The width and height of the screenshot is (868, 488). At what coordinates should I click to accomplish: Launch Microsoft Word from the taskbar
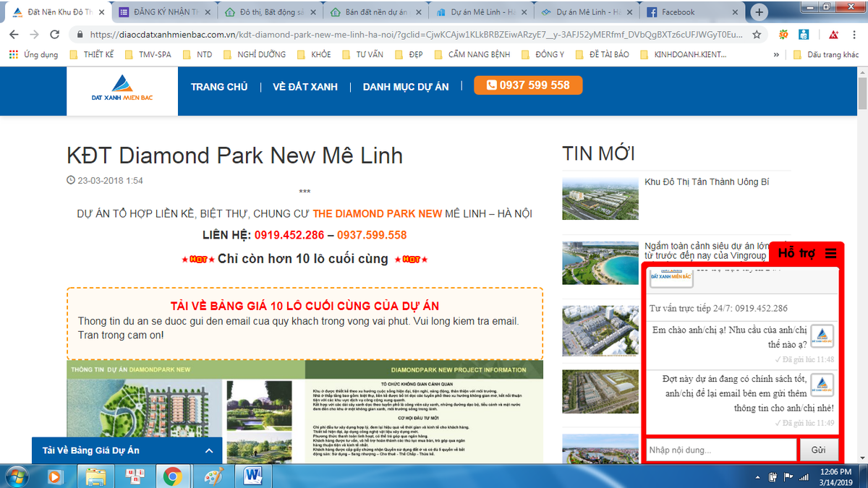[x=250, y=476]
